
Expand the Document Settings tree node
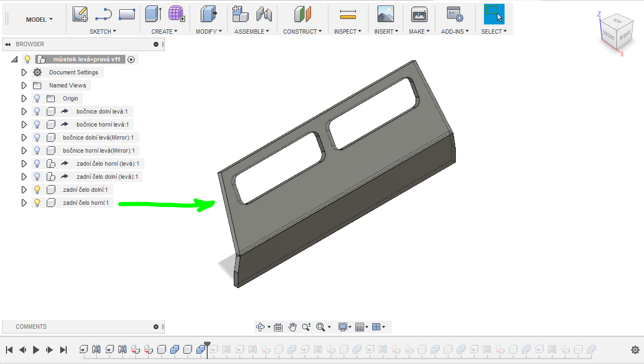pyautogui.click(x=24, y=72)
